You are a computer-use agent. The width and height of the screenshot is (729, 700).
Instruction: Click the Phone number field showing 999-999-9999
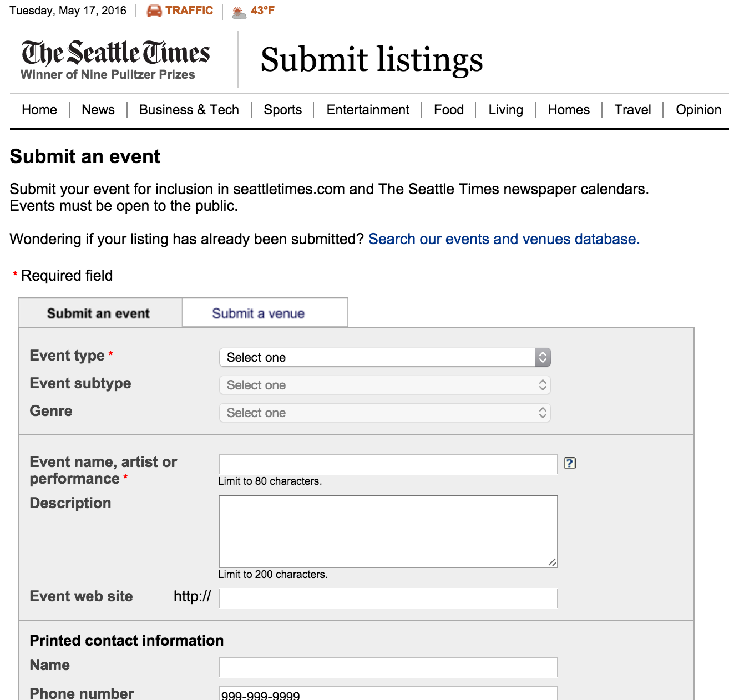point(388,693)
